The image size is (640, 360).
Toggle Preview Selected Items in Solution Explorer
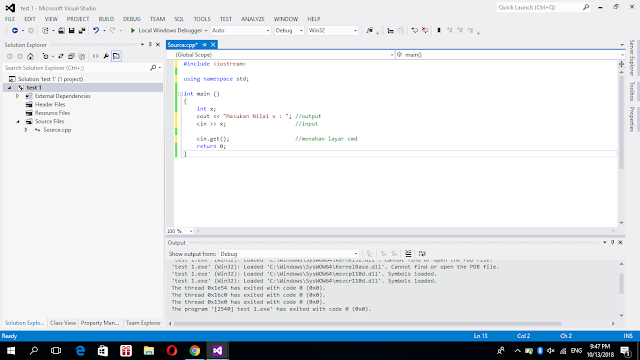[116, 56]
